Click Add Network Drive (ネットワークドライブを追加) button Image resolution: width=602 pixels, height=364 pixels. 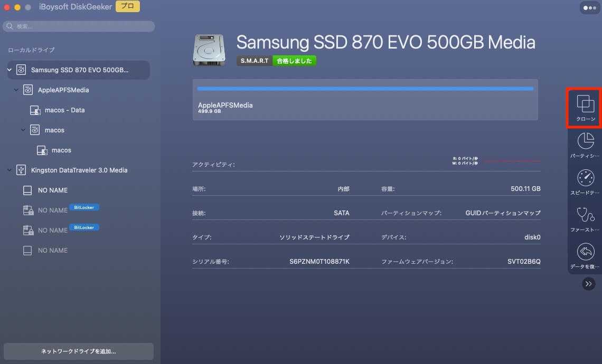[x=78, y=351]
